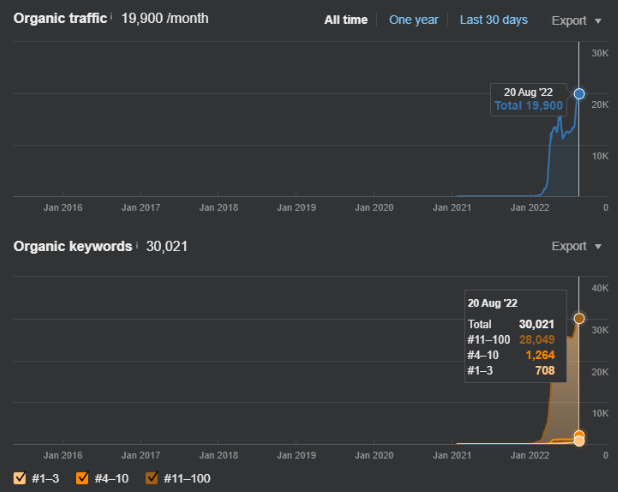Click the '19,900 /month' traffic value
The width and height of the screenshot is (618, 492).
(x=165, y=19)
